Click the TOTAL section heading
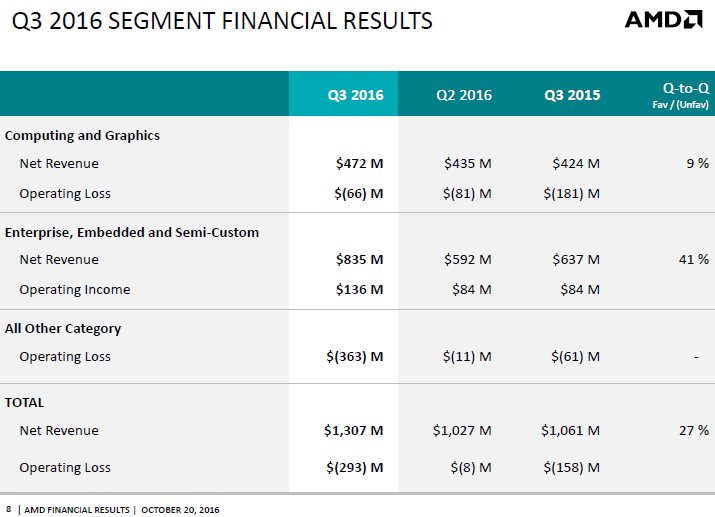The image size is (715, 517). pyautogui.click(x=25, y=402)
